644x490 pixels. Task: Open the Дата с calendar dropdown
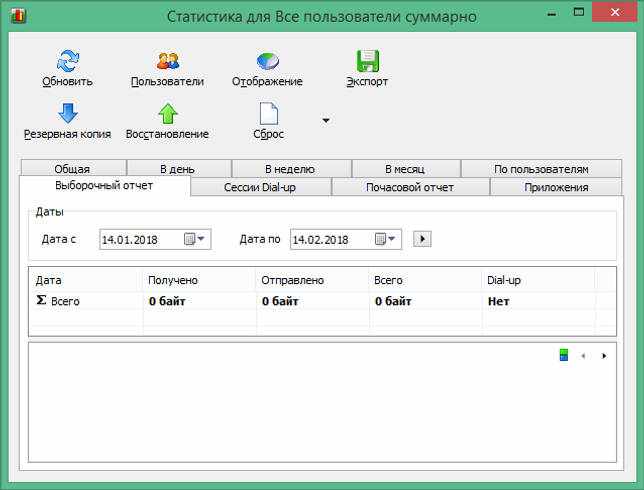click(x=195, y=239)
